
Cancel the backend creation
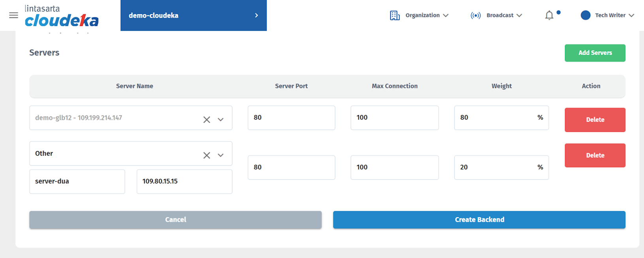tap(175, 220)
